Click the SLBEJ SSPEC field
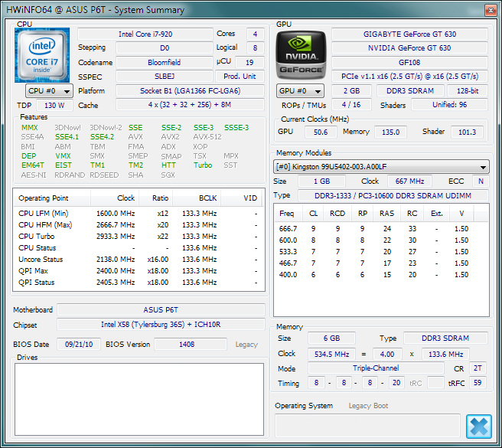The image size is (502, 448). 165,77
